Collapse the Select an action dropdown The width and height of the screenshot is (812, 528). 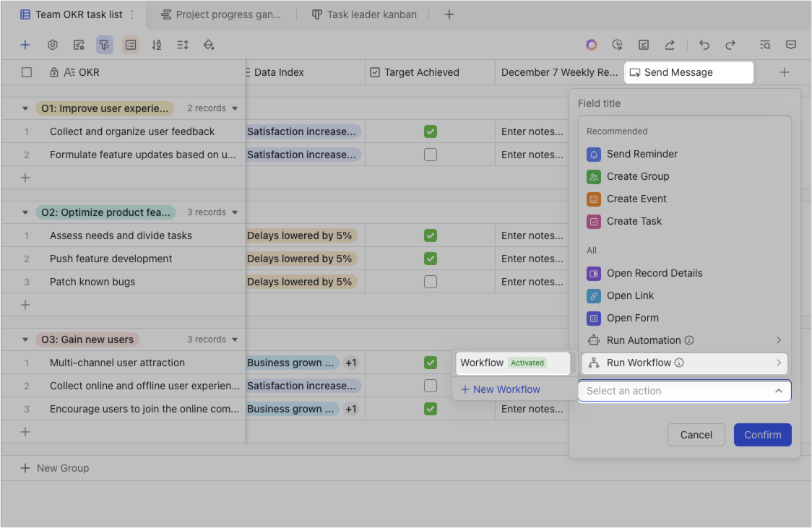click(x=778, y=391)
